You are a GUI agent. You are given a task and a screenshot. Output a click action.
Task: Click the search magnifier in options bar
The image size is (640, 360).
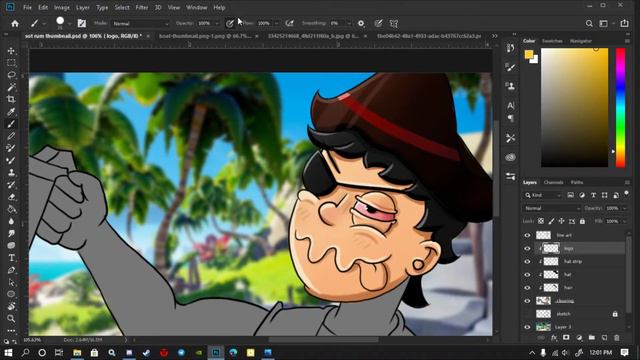click(589, 24)
